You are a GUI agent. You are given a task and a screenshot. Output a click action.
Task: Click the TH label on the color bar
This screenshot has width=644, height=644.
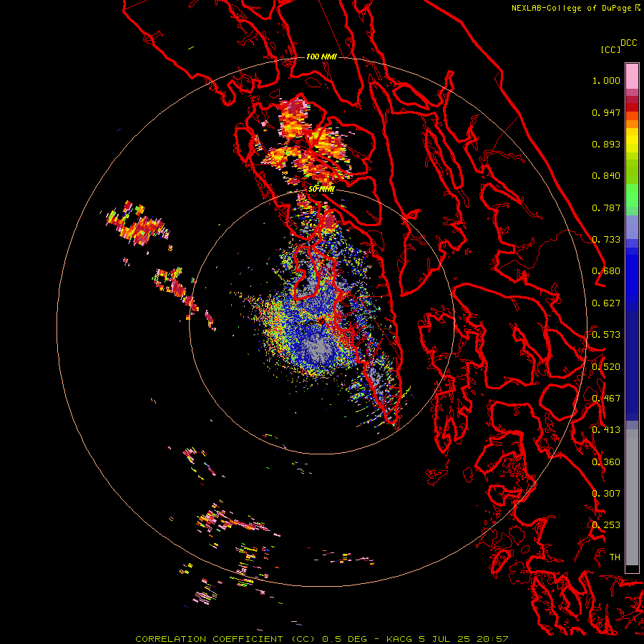tap(615, 557)
